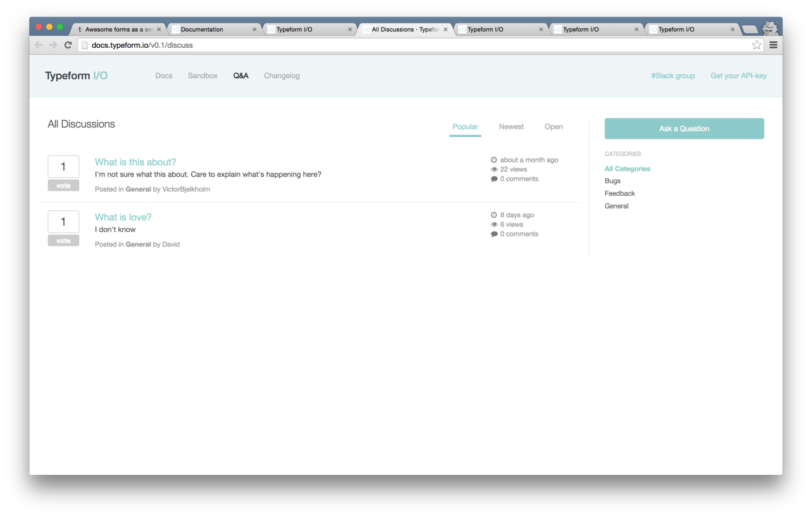Open the #Slack group link
The width and height of the screenshot is (812, 517).
pyautogui.click(x=673, y=76)
